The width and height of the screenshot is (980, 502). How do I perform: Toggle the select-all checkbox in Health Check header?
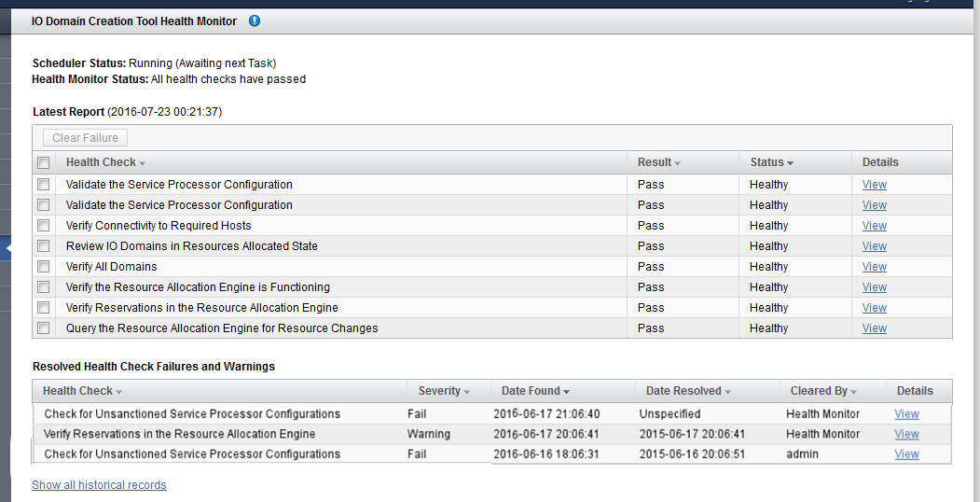(43, 162)
